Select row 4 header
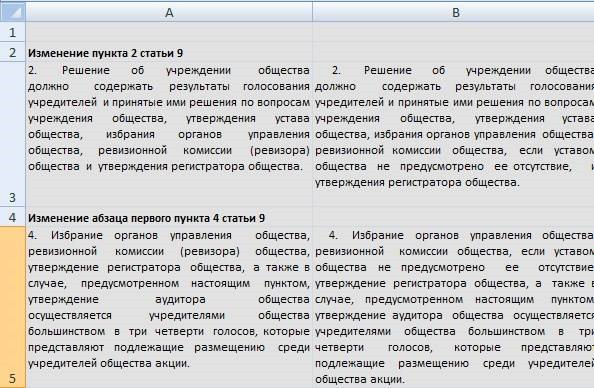This screenshot has height=388, width=594. pyautogui.click(x=13, y=216)
